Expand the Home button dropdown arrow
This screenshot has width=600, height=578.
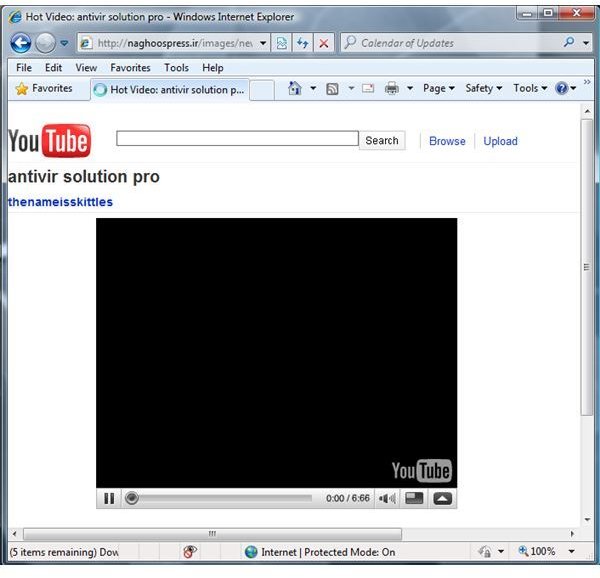pyautogui.click(x=313, y=88)
